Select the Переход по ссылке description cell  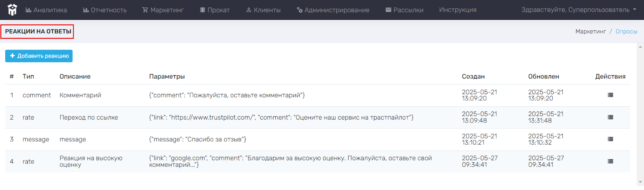coord(89,117)
